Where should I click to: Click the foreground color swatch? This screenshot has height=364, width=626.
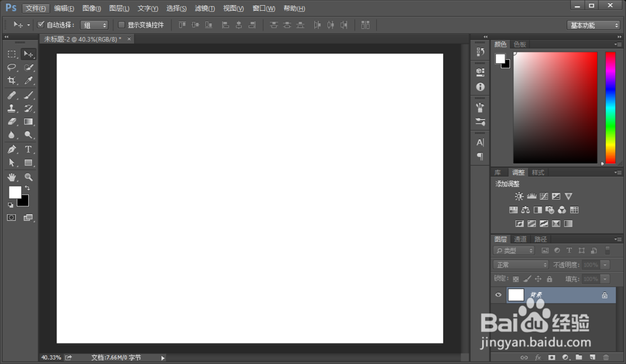(x=14, y=193)
